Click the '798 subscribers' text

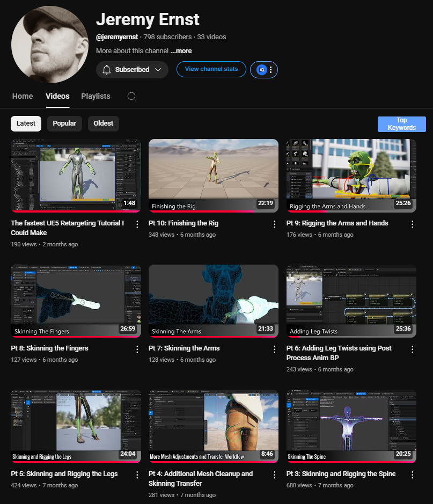[x=167, y=37]
